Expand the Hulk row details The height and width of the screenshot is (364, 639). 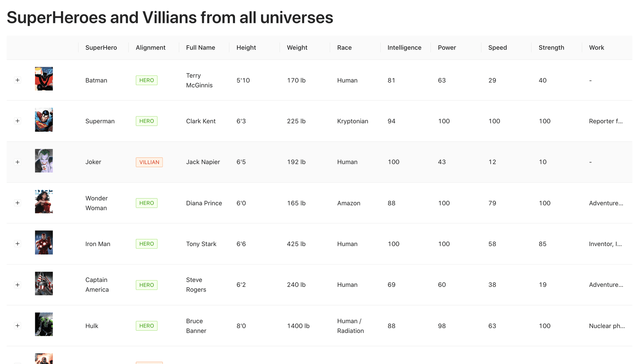point(18,325)
